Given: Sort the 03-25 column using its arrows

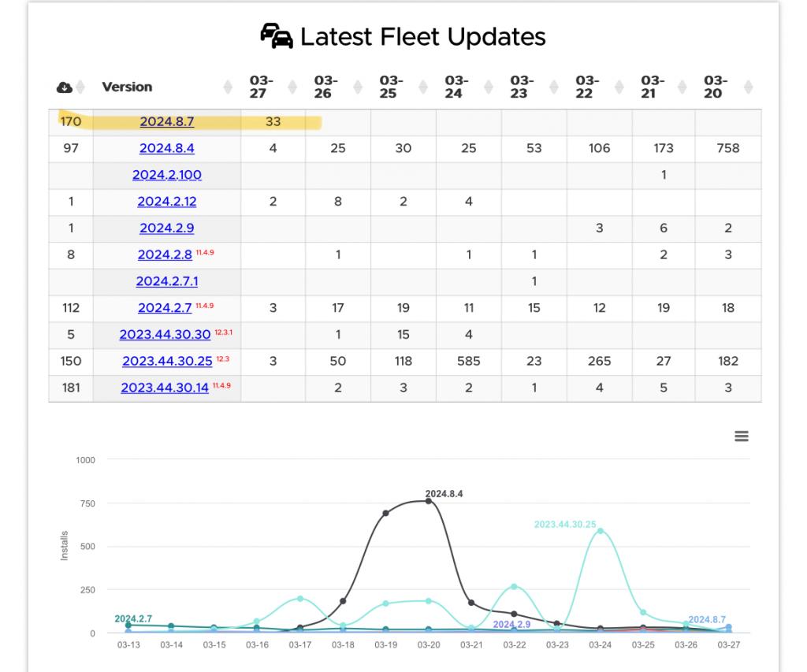Looking at the screenshot, I should (423, 87).
